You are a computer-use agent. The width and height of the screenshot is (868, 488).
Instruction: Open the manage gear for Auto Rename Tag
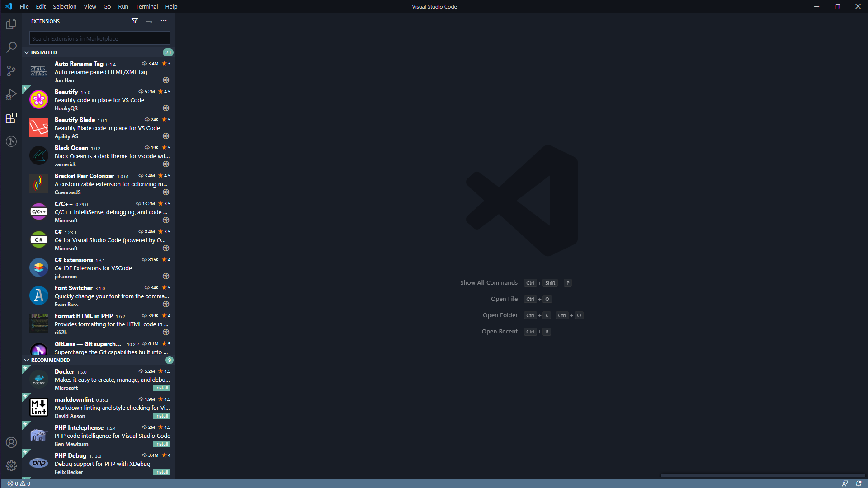point(166,80)
